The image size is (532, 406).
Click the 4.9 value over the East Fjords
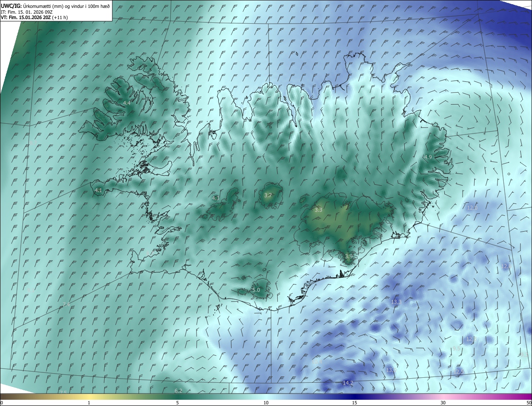[428, 157]
